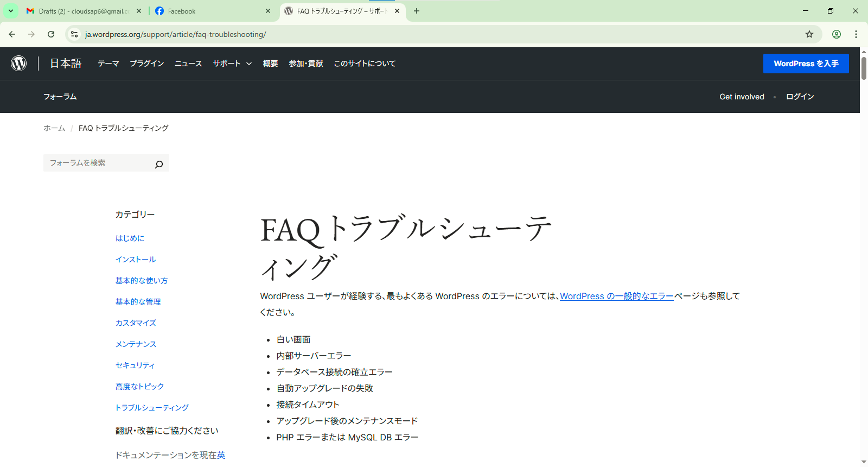Click the scrollbar down arrow
The height and width of the screenshot is (467, 868).
tap(864, 462)
